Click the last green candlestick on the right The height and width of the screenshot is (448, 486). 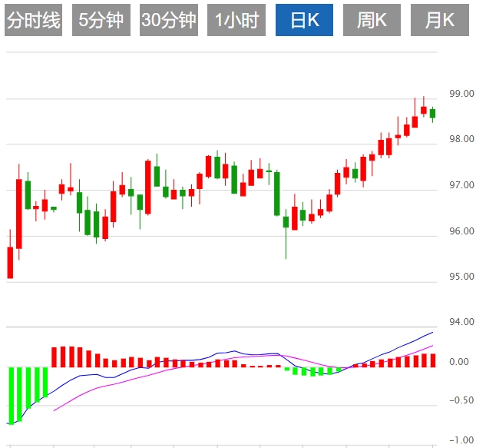point(433,114)
